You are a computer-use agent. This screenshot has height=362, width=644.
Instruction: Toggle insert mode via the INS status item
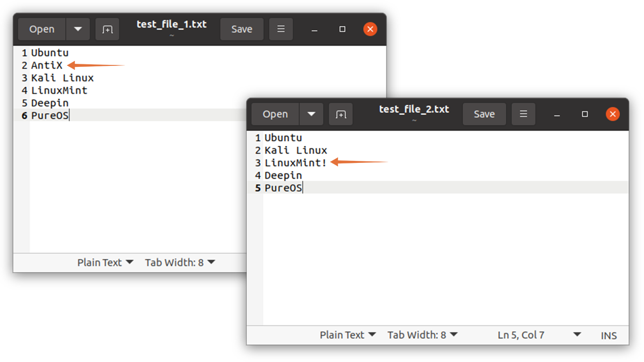coord(609,335)
